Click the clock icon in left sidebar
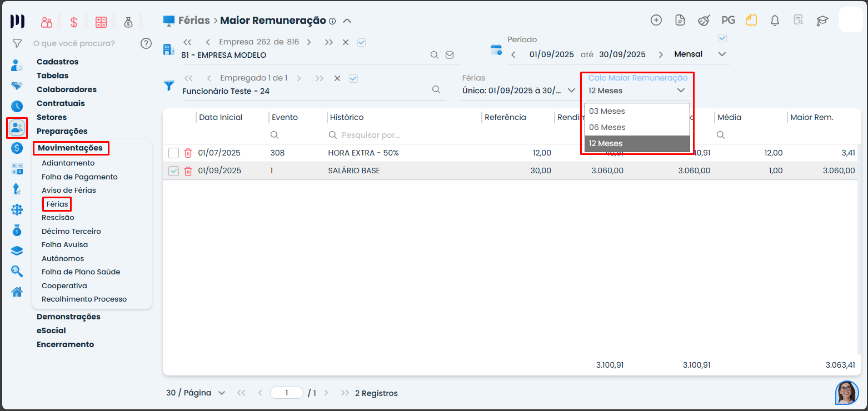Screen dimensions: 868x411 (x=17, y=106)
